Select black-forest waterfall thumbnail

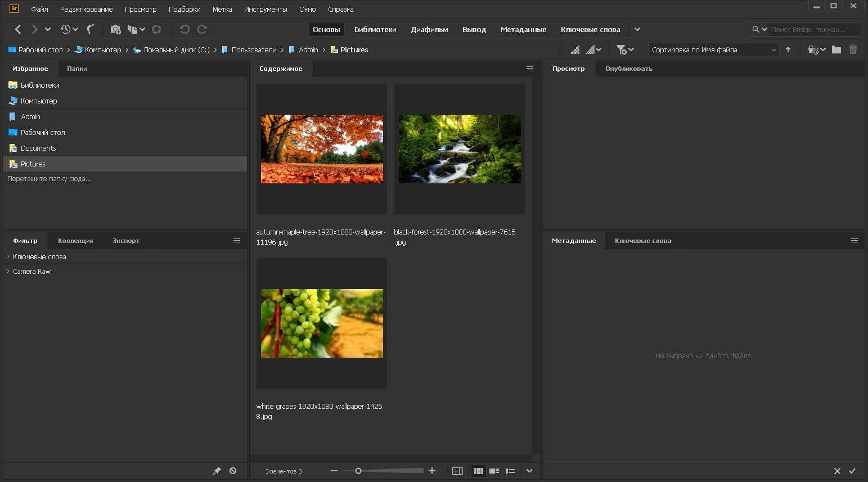tap(460, 149)
